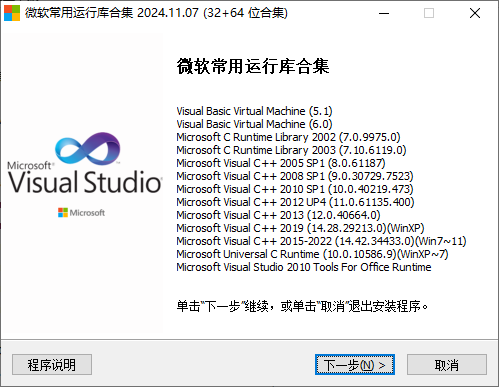Viewport: 499px width, 387px height.
Task: Click Microsoft Visual C++ 2005 SP1 entry
Action: [281, 163]
